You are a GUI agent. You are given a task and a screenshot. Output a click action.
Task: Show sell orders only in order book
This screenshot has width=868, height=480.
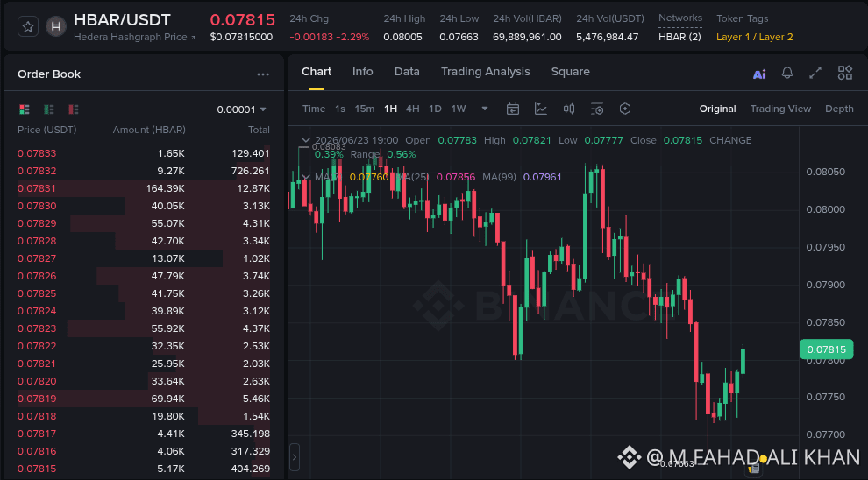(73, 109)
